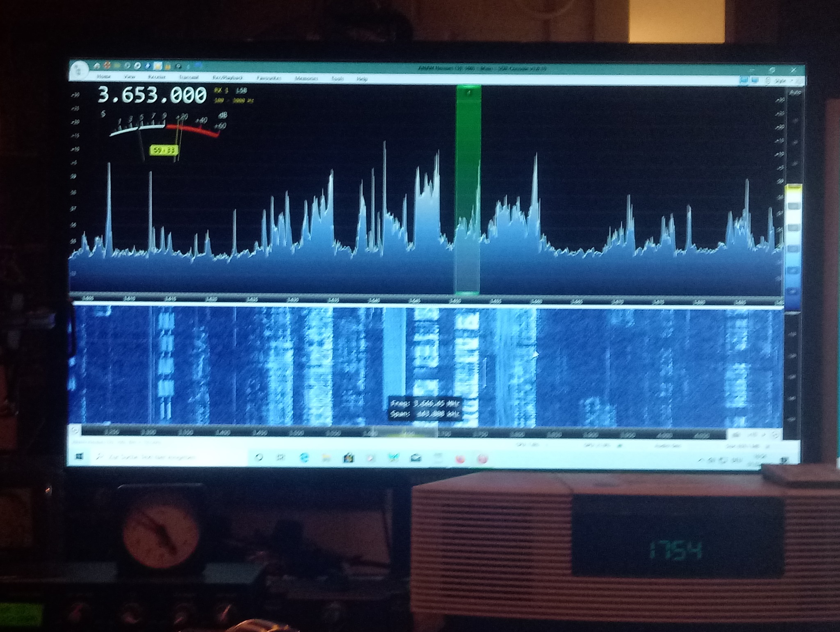This screenshot has width=840, height=632.
Task: Switch to the Favourites ribbon tab
Action: (269, 78)
